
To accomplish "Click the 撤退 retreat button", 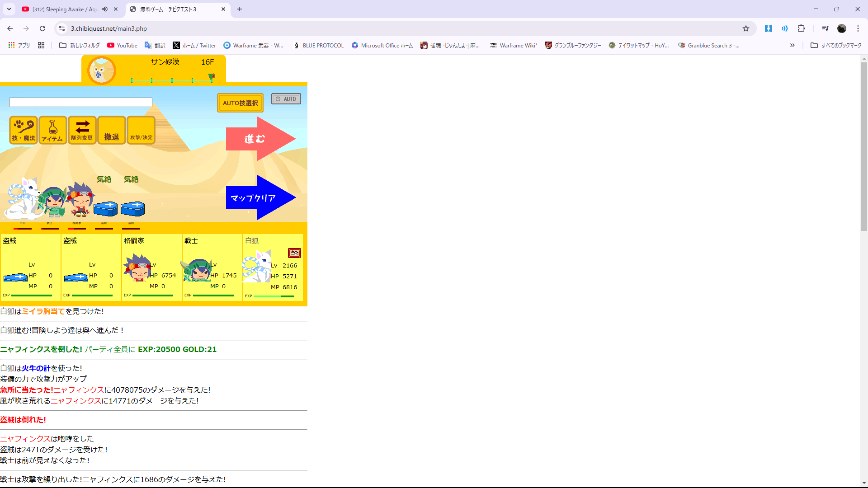I will 112,130.
